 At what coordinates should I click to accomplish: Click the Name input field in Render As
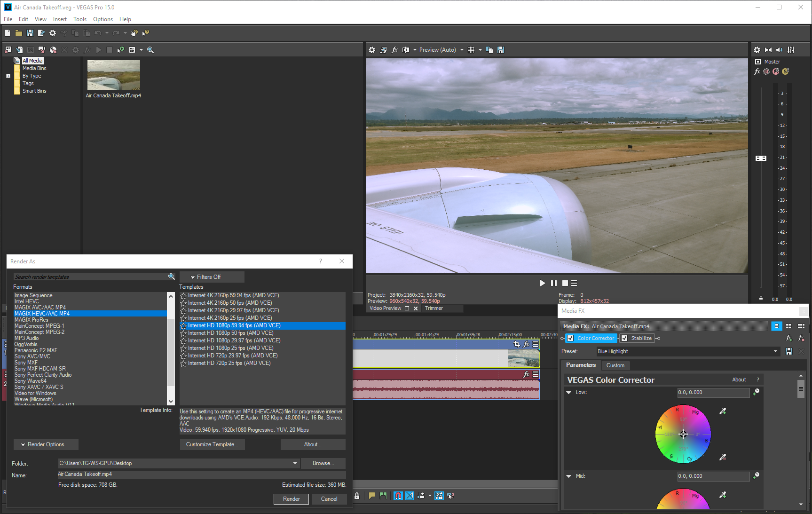pyautogui.click(x=201, y=474)
